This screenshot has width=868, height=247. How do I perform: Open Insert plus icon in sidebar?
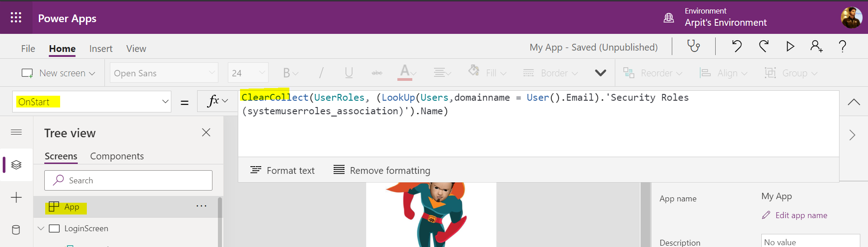(16, 197)
